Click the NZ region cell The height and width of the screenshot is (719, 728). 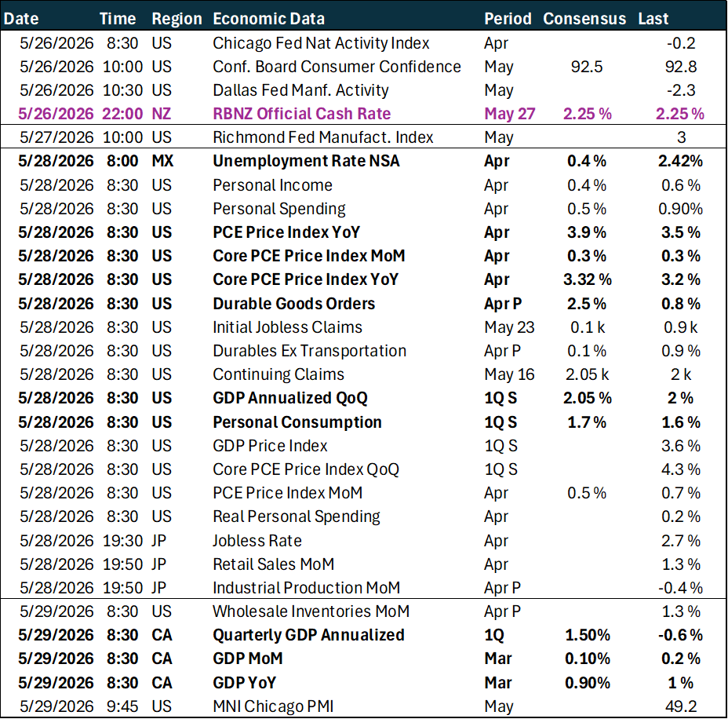[x=161, y=114]
